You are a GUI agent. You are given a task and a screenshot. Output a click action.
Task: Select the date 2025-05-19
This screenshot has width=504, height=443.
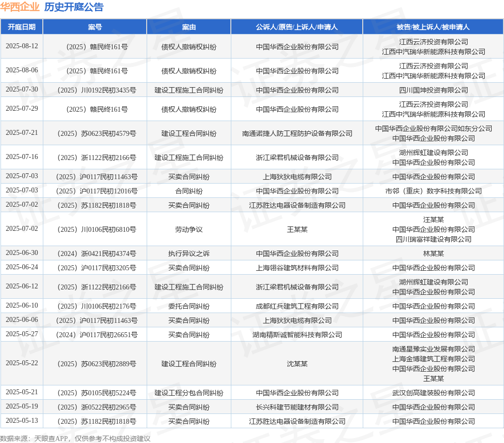[22, 407]
